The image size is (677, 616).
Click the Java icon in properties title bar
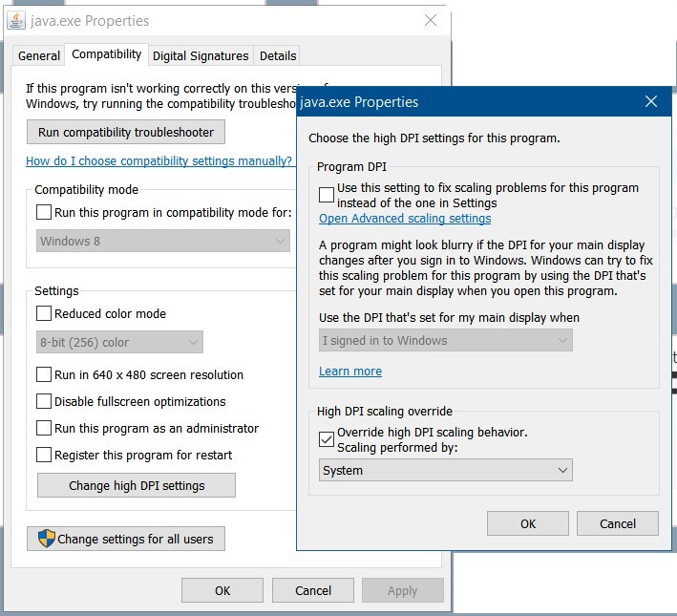pos(16,20)
